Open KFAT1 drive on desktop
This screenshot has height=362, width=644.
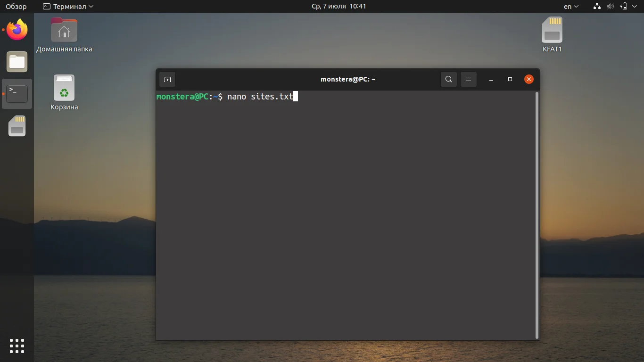pyautogui.click(x=552, y=35)
